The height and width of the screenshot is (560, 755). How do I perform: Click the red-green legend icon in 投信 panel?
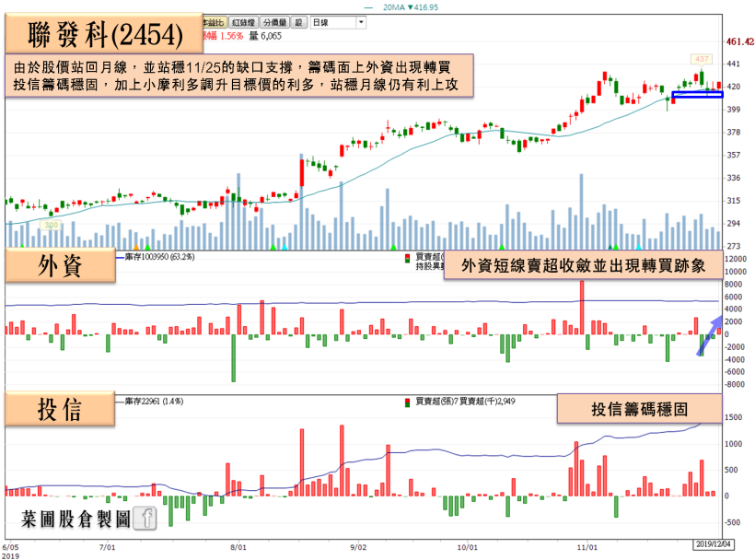[x=407, y=402]
